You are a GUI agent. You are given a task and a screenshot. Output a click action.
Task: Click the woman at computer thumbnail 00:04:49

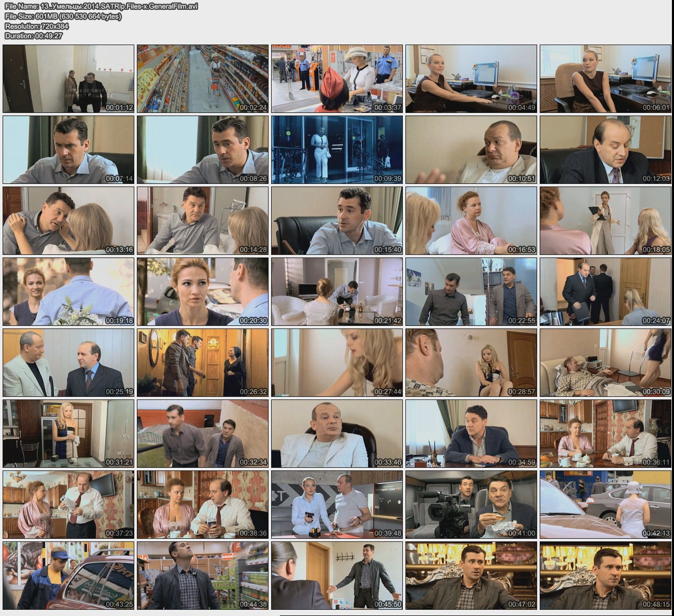click(x=471, y=79)
